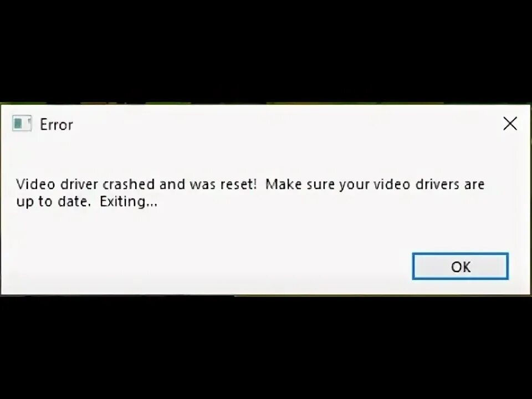Click the word "and" in the message
The image size is (532, 399).
(x=172, y=184)
